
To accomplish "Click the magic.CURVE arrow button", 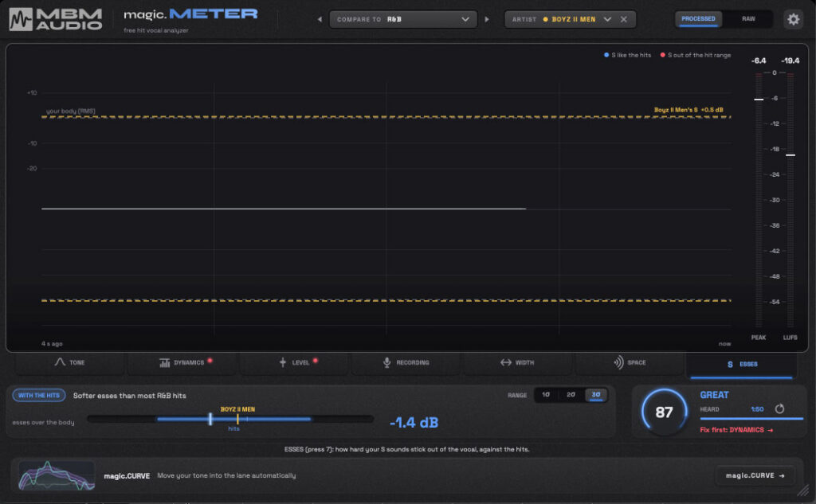I will click(755, 475).
